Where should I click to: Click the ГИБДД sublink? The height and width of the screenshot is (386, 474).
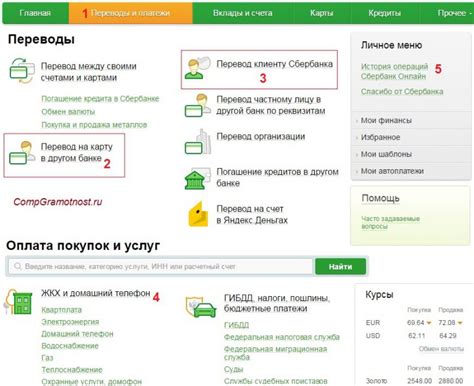tap(236, 325)
